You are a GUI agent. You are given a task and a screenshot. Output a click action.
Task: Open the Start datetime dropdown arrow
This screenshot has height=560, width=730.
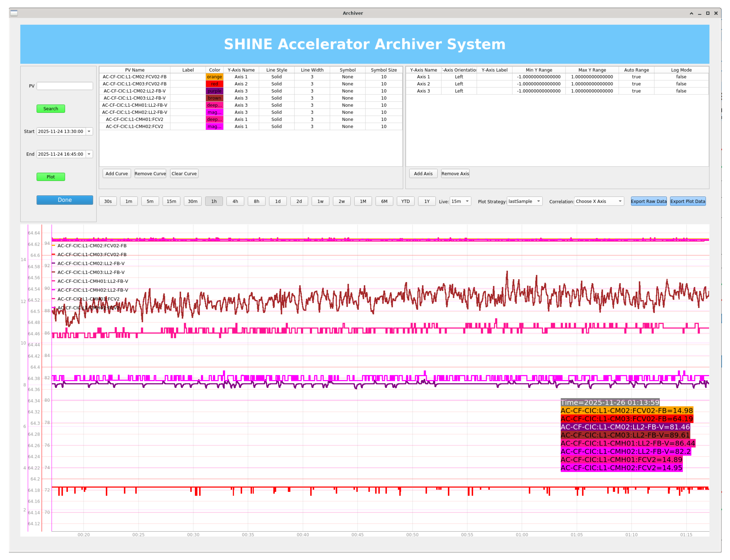click(x=89, y=131)
